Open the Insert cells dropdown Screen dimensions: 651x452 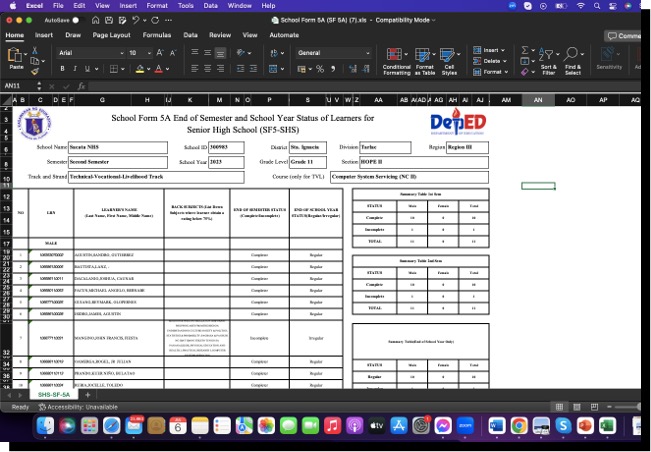pyautogui.click(x=489, y=50)
